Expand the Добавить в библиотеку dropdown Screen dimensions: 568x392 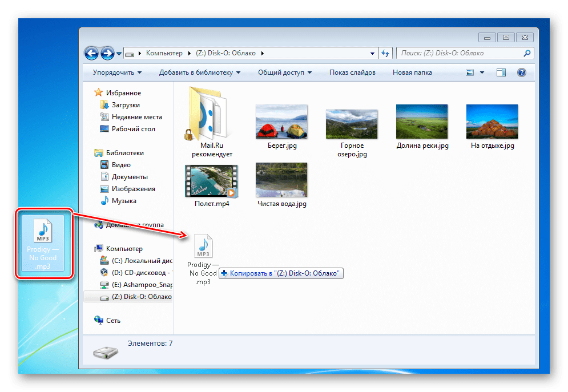[200, 72]
